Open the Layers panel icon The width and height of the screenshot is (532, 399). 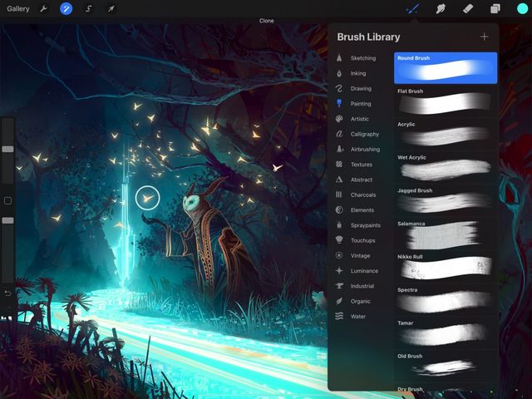point(495,8)
